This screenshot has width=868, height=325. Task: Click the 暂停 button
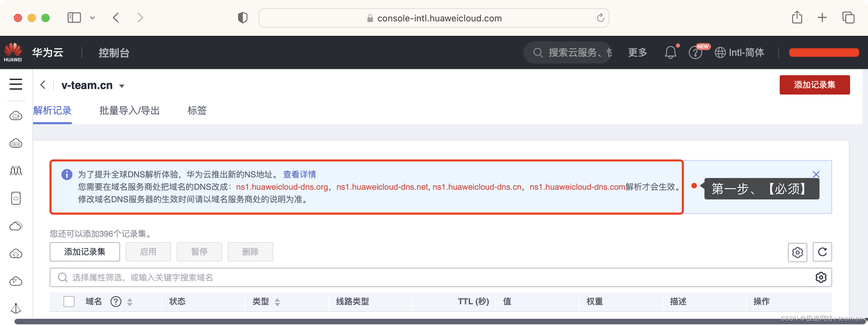coord(199,252)
